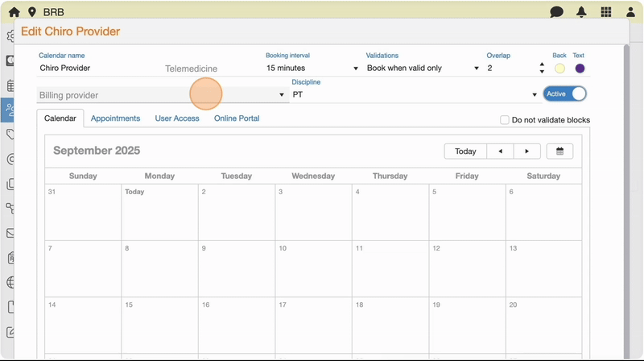Go to the previous month arrow

(x=500, y=151)
